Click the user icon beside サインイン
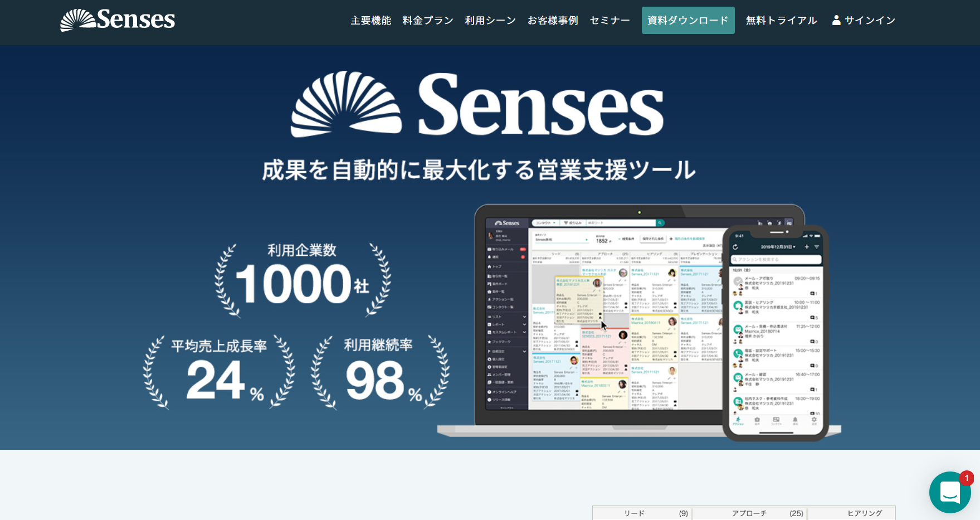 pos(836,21)
